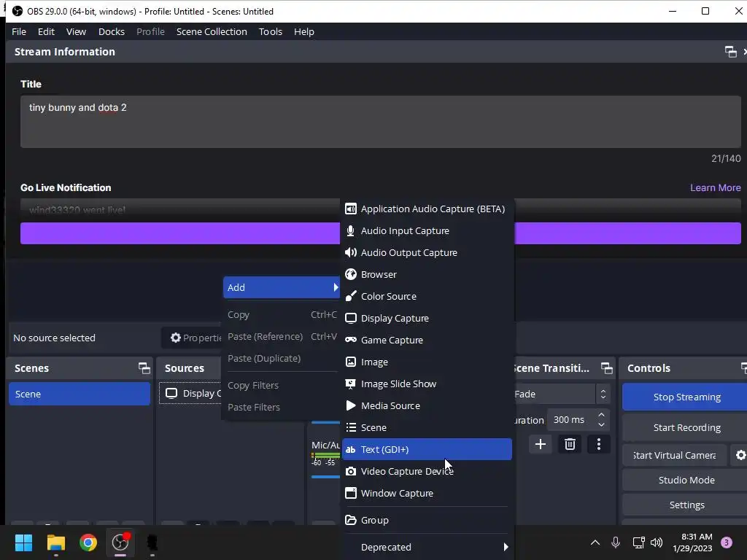
Task: Pop out the Scenes dock
Action: (x=144, y=368)
